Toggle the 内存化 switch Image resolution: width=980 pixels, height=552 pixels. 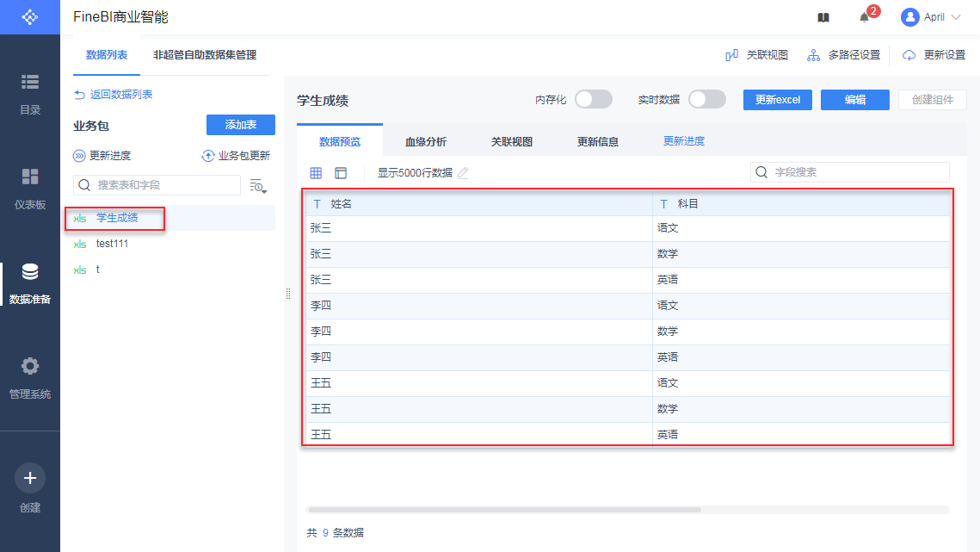593,99
